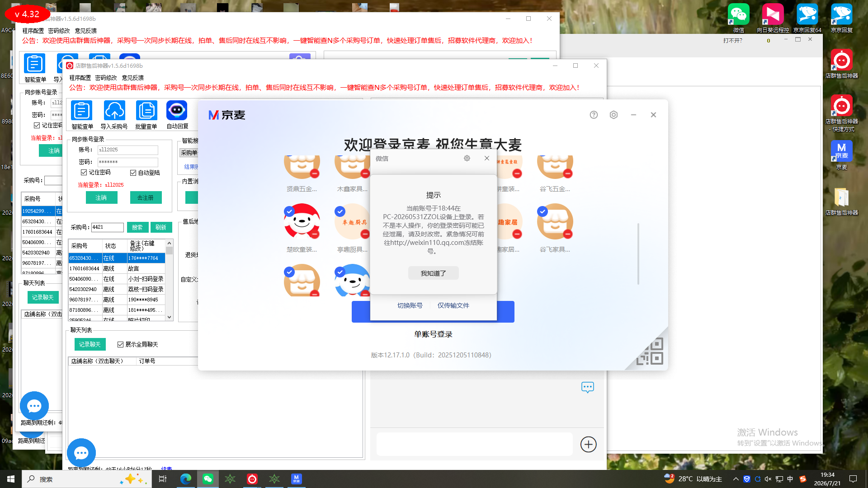Click the 京麦 account list scrollbar
868x488 pixels.
pos(638,253)
